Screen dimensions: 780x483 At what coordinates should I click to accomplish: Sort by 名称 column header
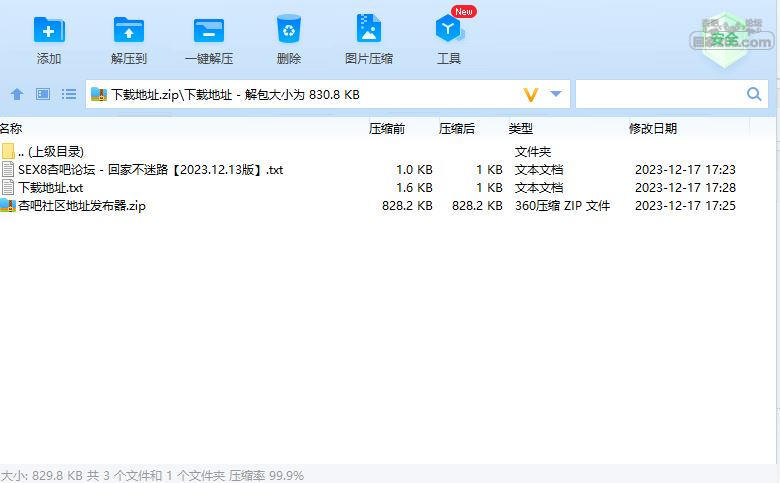[11, 129]
